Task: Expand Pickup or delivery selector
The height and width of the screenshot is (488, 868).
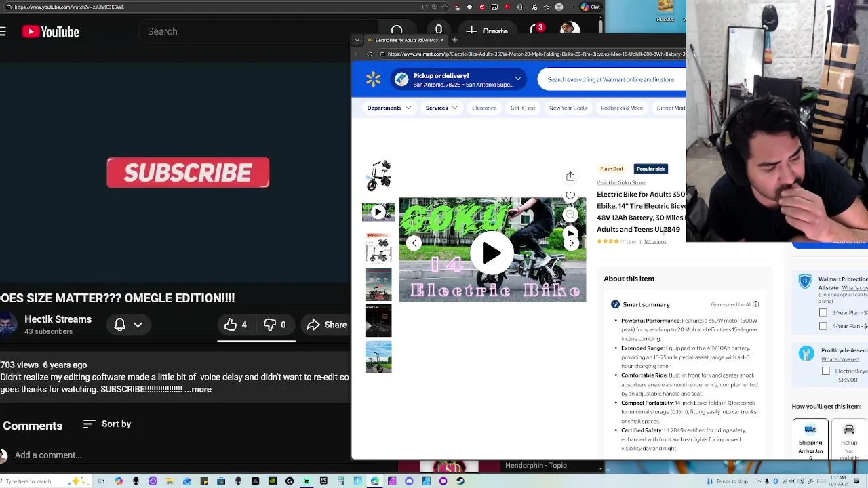Action: click(x=459, y=79)
